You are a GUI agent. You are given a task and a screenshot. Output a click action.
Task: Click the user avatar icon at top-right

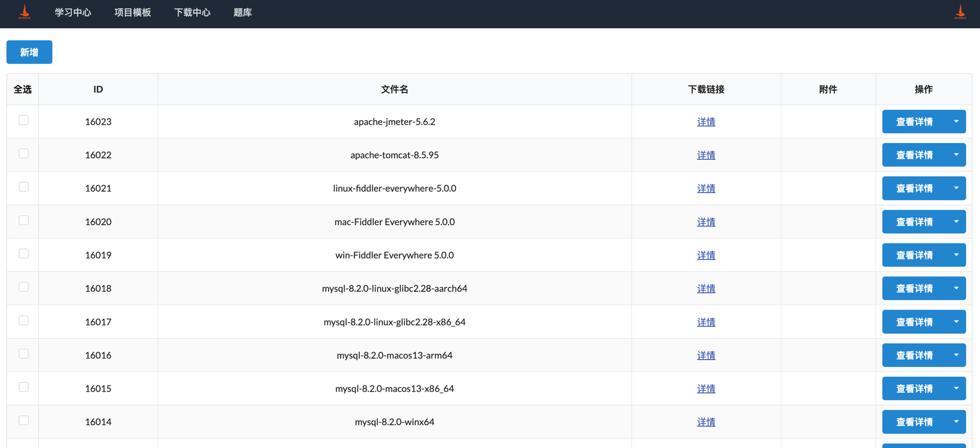pos(960,12)
